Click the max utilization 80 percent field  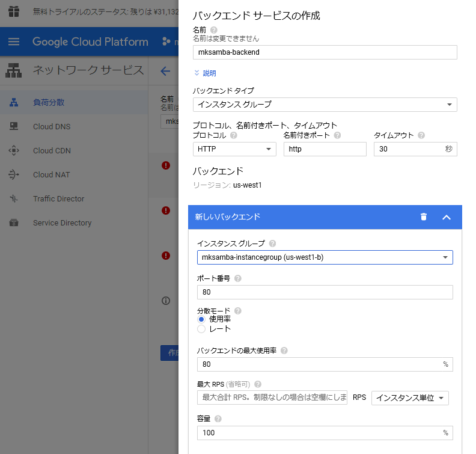point(325,364)
